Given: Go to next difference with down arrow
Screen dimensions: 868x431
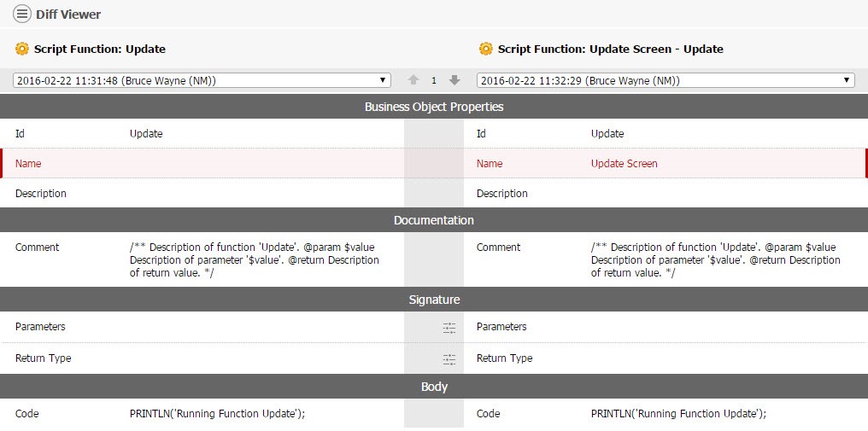Looking at the screenshot, I should (x=455, y=80).
